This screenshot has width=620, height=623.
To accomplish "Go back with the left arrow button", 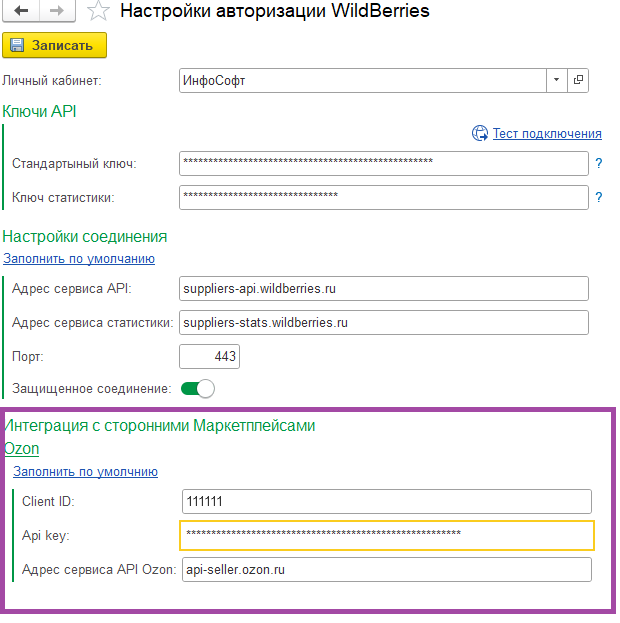I will click(x=21, y=10).
